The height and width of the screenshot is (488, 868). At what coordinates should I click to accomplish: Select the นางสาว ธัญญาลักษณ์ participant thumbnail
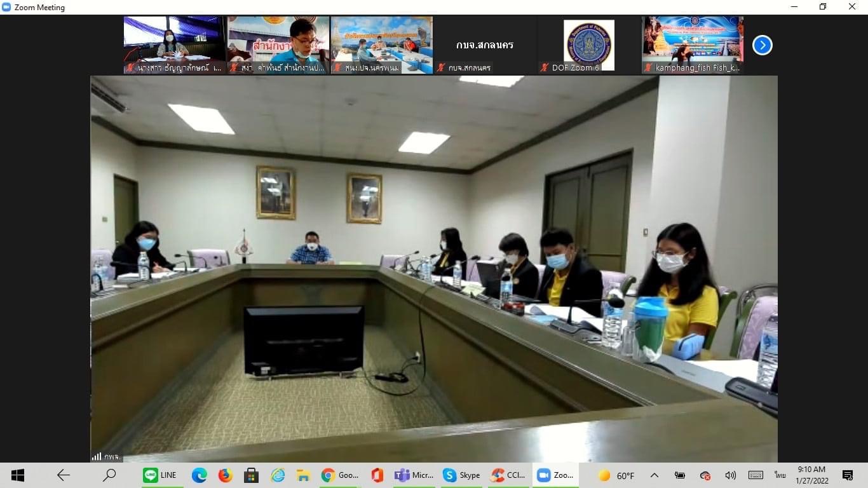175,45
